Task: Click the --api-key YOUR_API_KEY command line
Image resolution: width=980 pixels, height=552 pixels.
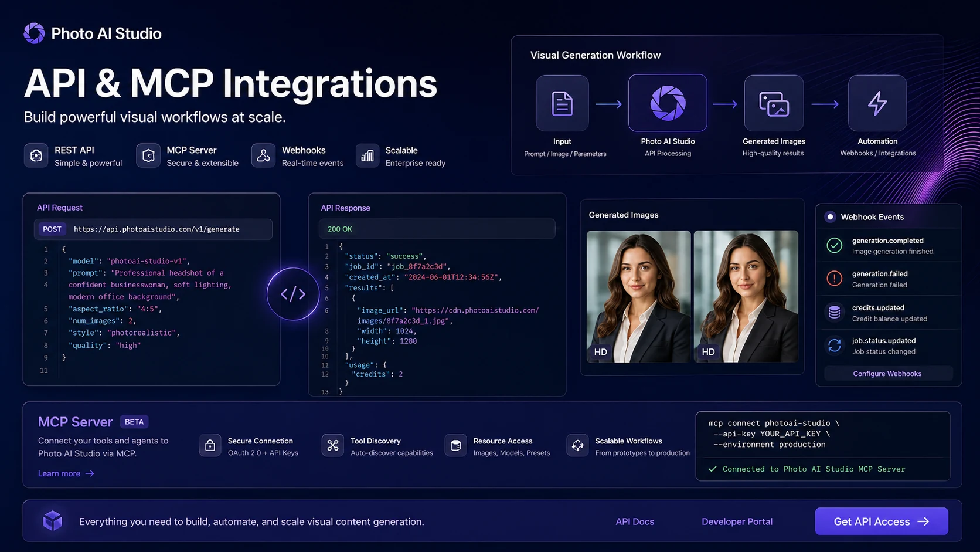Action: (x=771, y=434)
